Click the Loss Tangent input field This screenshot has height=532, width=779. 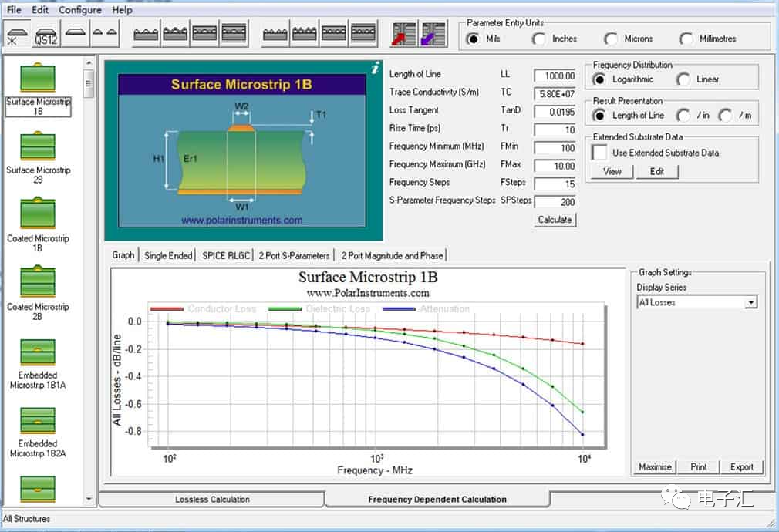(555, 112)
